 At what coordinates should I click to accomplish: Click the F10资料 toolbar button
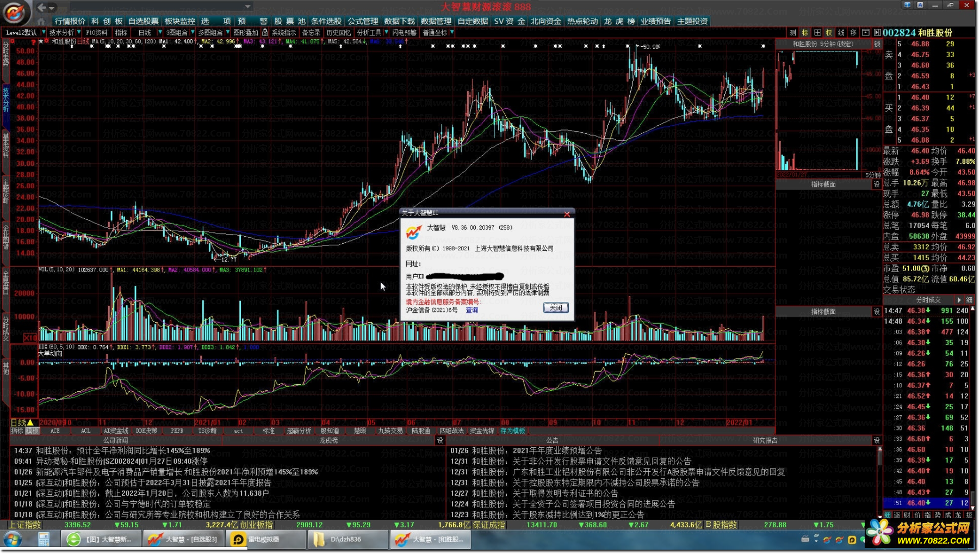coord(97,33)
